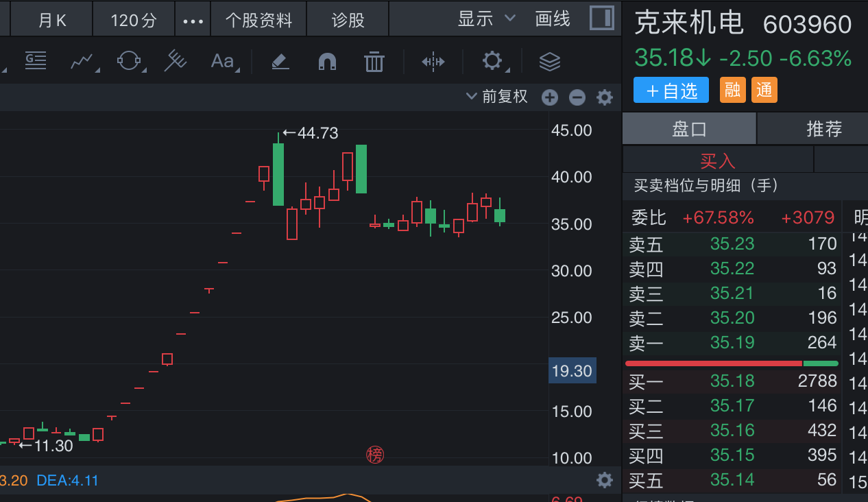The width and height of the screenshot is (868, 502).
Task: Expand the more periods ellipsis menu
Action: [x=193, y=21]
